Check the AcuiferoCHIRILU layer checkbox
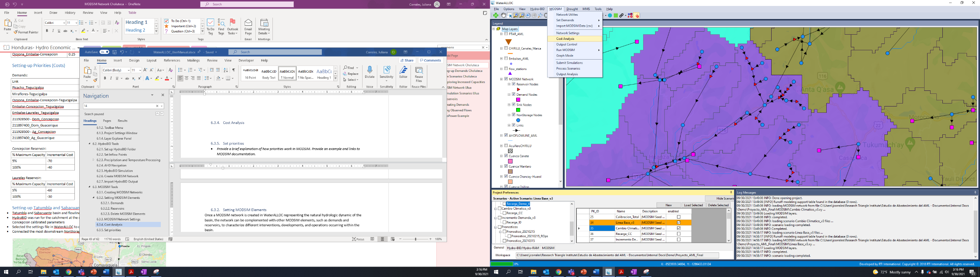The width and height of the screenshot is (980, 277). pyautogui.click(x=506, y=146)
